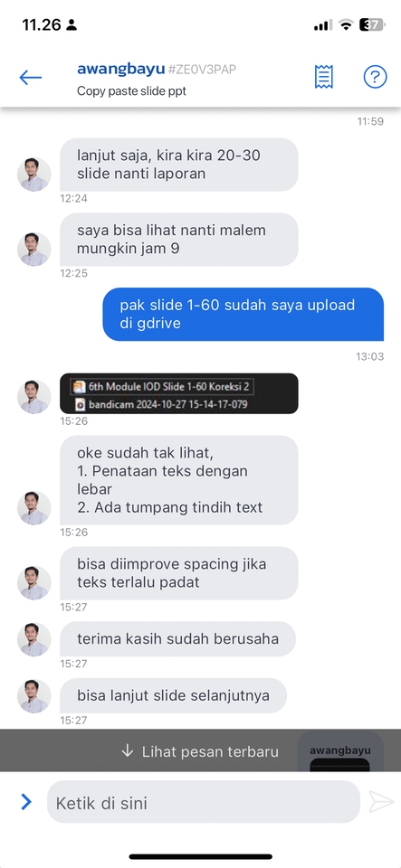The width and height of the screenshot is (401, 868).
Task: Click 'Lihat pesan terbaru' button
Action: (200, 751)
